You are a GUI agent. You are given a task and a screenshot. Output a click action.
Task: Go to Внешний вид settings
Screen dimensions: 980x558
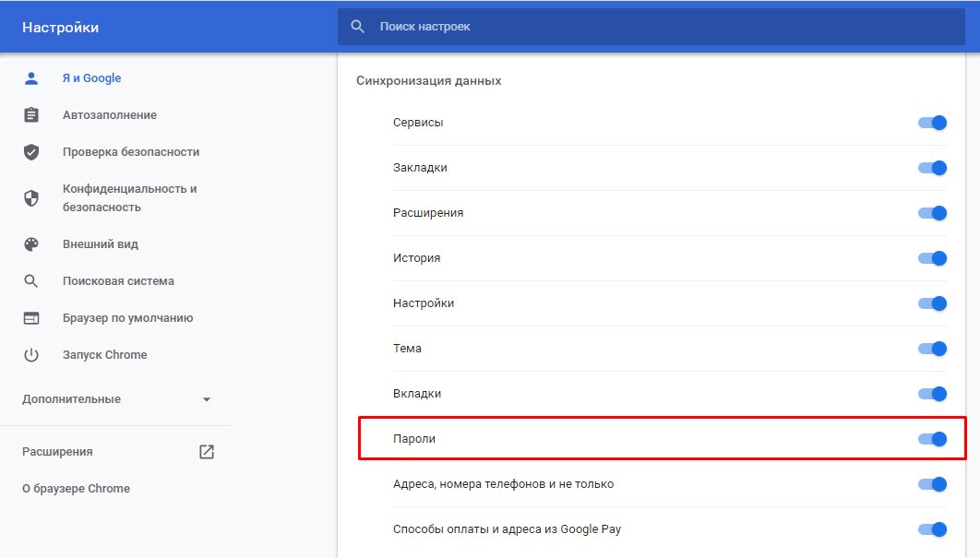pyautogui.click(x=100, y=244)
